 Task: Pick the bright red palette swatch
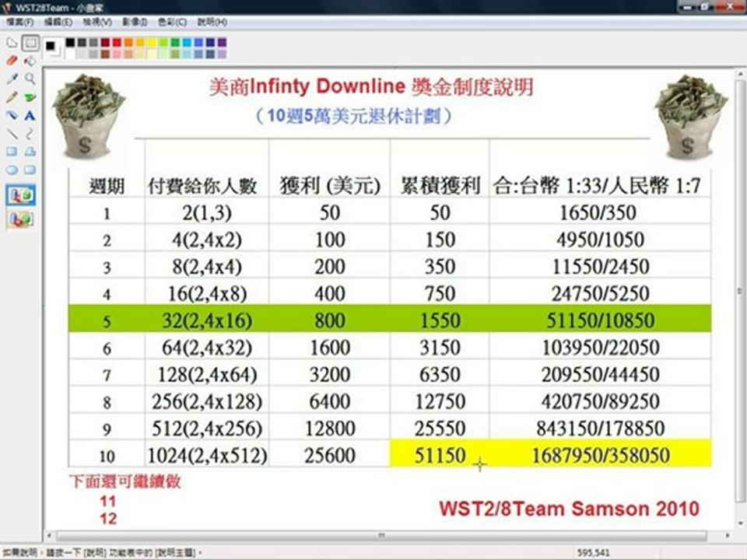click(x=117, y=42)
